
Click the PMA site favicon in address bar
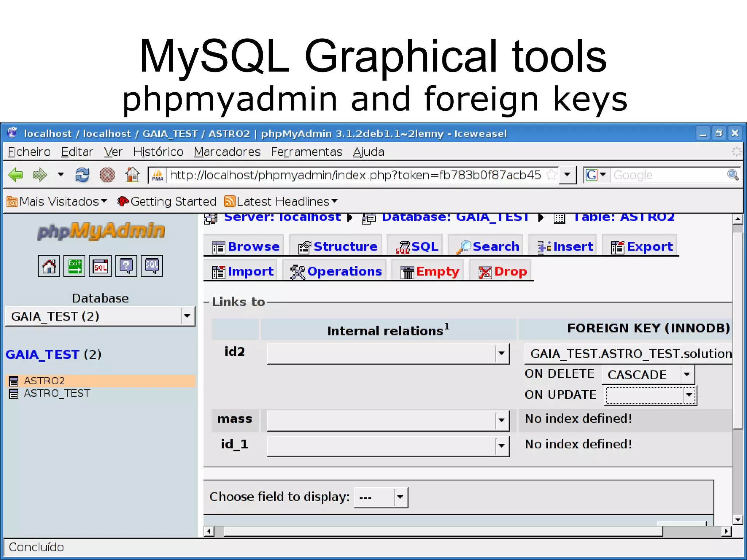click(x=158, y=175)
